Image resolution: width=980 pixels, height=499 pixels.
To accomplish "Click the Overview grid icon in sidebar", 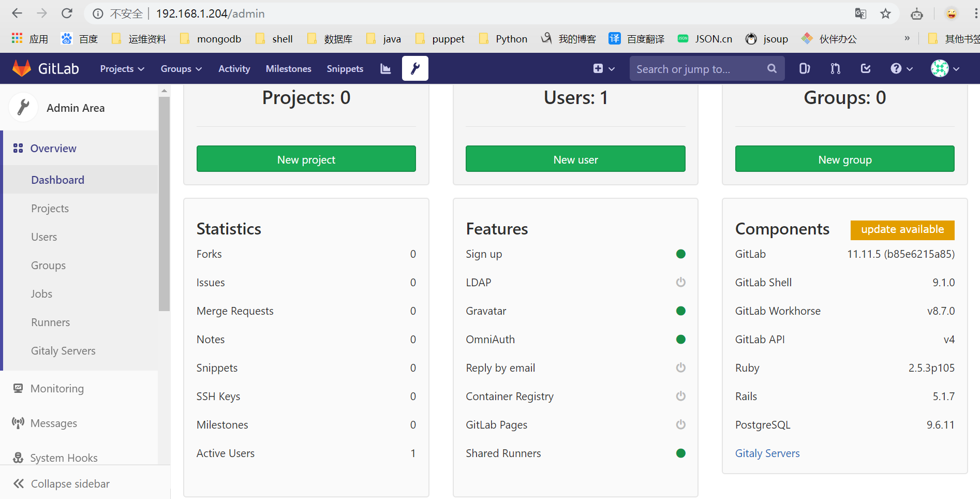I will click(x=18, y=148).
